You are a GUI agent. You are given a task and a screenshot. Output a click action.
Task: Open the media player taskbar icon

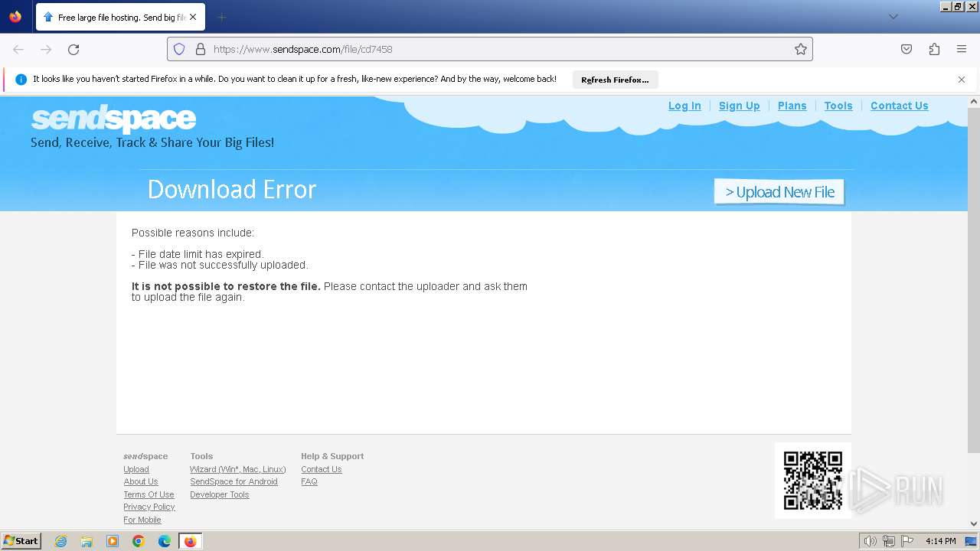[113, 541]
